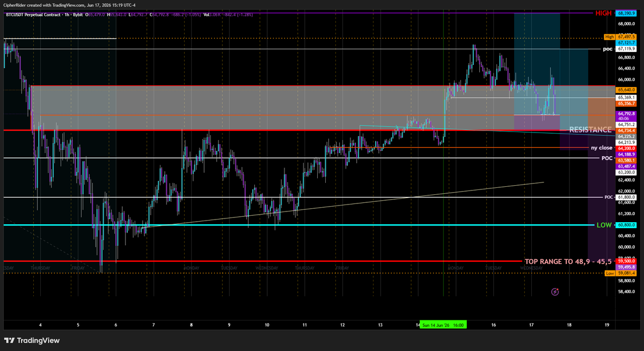The height and width of the screenshot is (351, 644).
Task: Click the green LOW annotation text
Action: [604, 225]
